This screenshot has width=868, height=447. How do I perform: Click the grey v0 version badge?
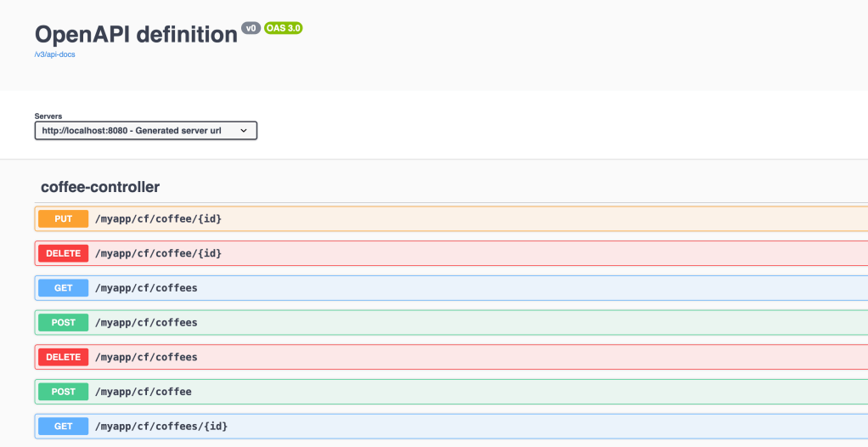coord(251,28)
